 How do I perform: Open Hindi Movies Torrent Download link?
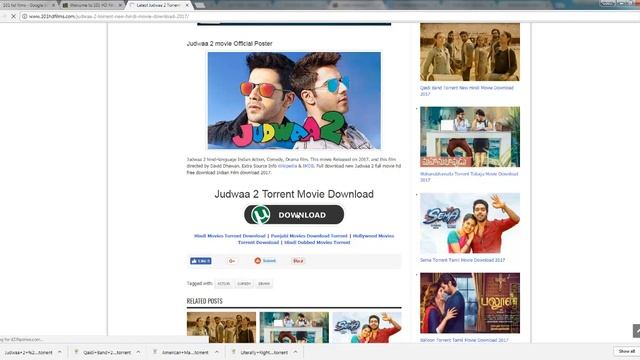tap(229, 236)
